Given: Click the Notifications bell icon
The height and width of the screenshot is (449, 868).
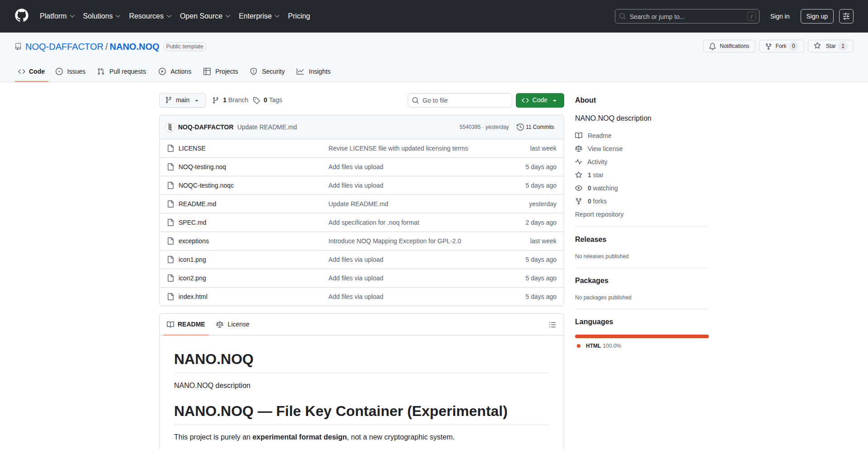Looking at the screenshot, I should pyautogui.click(x=712, y=46).
